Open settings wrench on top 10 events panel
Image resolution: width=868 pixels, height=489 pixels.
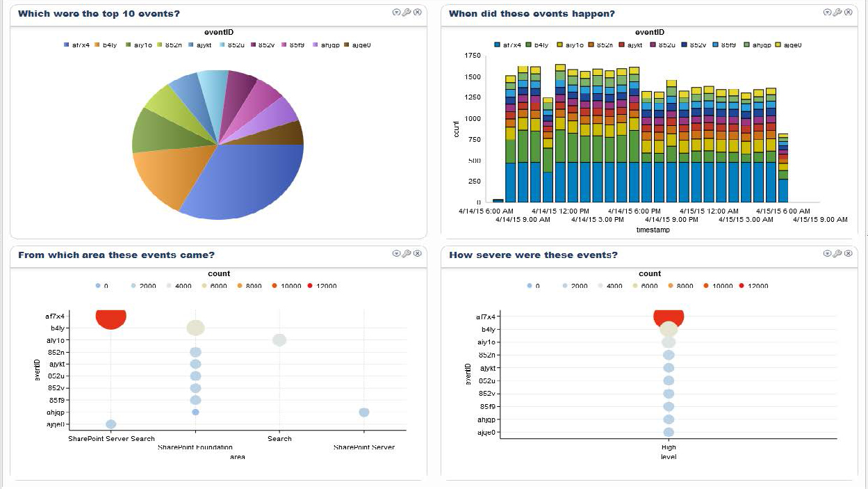coord(407,13)
